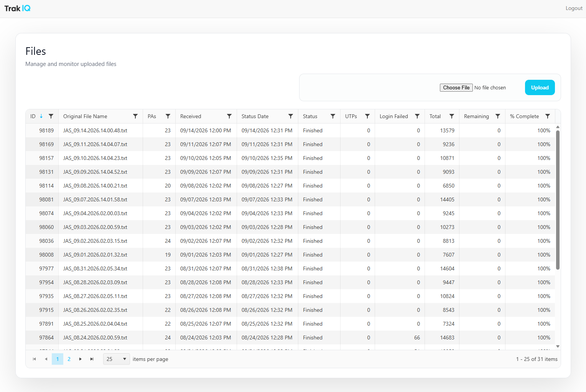Click Login Failed value 66

[417, 338]
